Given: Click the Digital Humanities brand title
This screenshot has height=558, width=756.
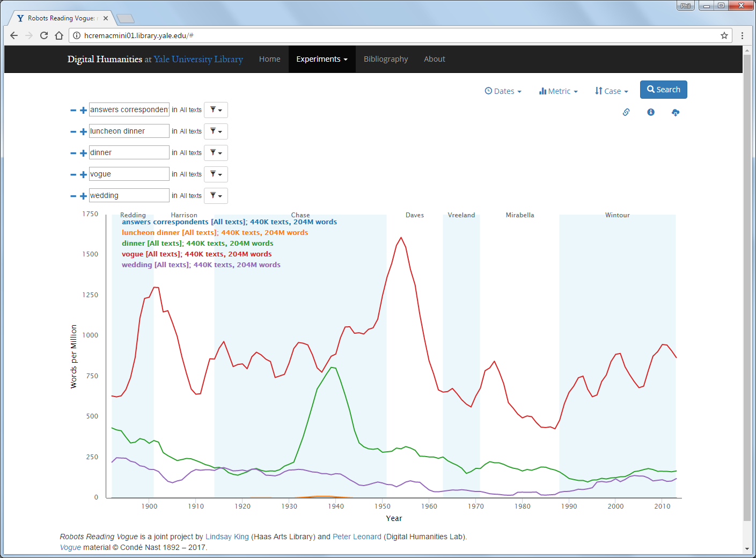Looking at the screenshot, I should click(105, 59).
